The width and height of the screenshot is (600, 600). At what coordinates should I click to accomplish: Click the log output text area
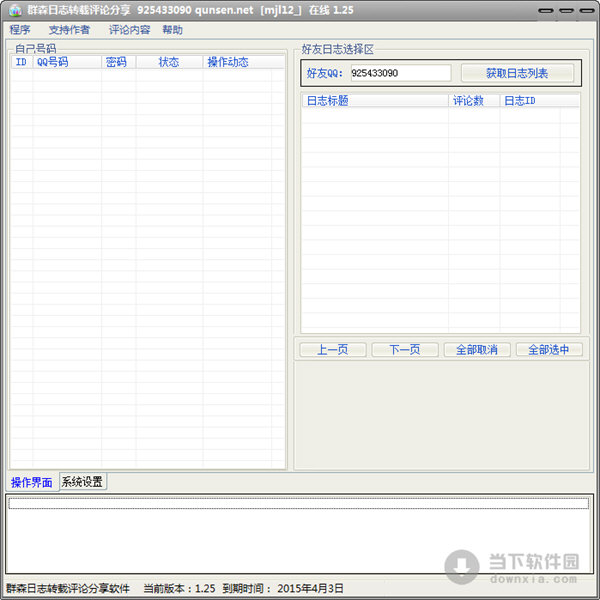298,534
